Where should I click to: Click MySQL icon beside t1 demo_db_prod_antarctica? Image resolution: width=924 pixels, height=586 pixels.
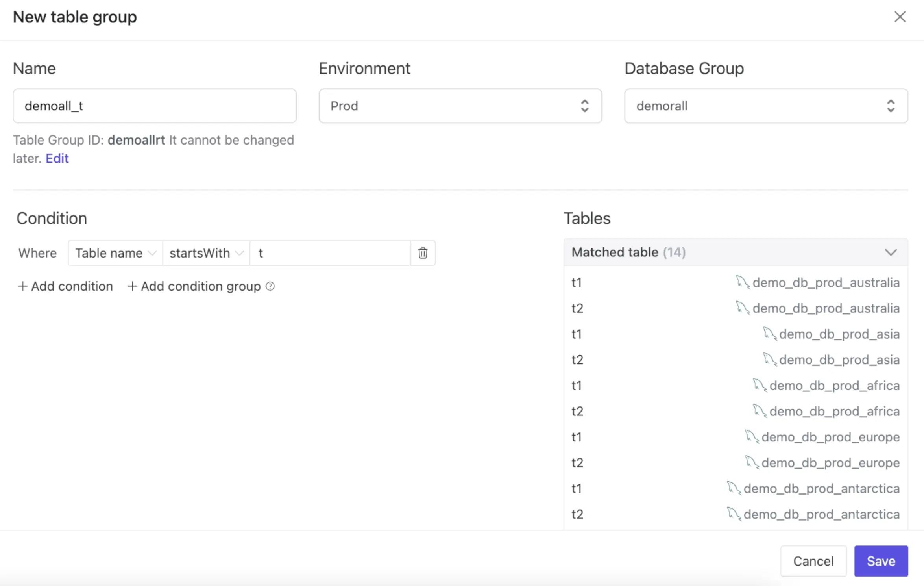pos(734,488)
